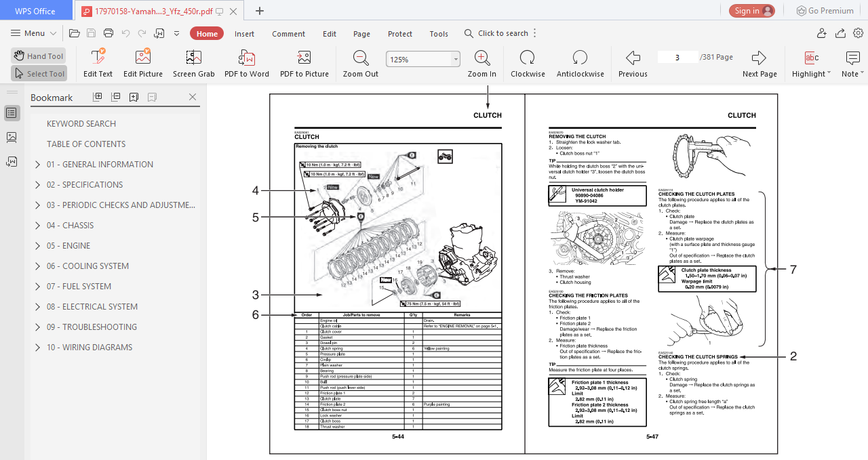The height and width of the screenshot is (460, 868).
Task: Click the Edit Picture tool
Action: (x=143, y=64)
